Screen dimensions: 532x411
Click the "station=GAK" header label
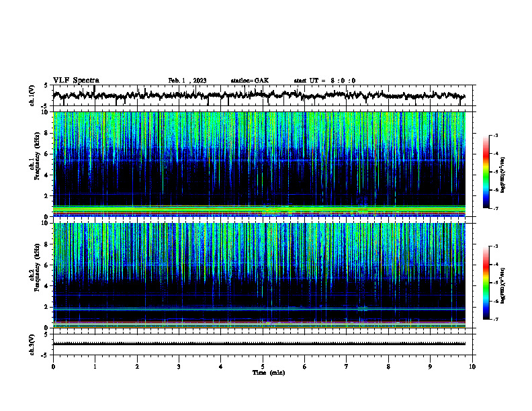(250, 81)
